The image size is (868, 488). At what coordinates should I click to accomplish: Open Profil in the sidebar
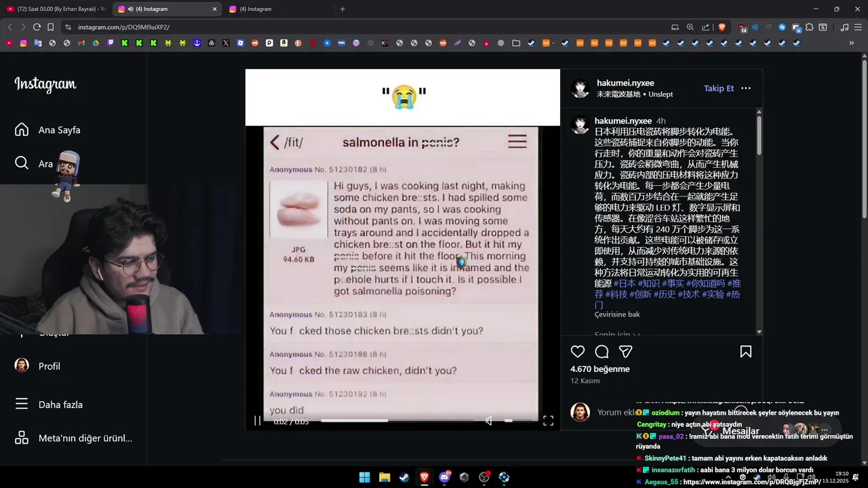coord(38,366)
